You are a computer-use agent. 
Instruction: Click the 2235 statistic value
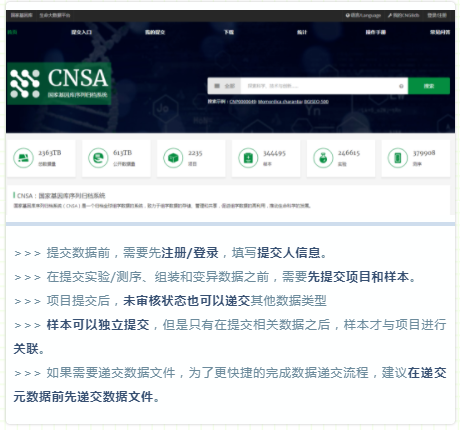coord(195,153)
